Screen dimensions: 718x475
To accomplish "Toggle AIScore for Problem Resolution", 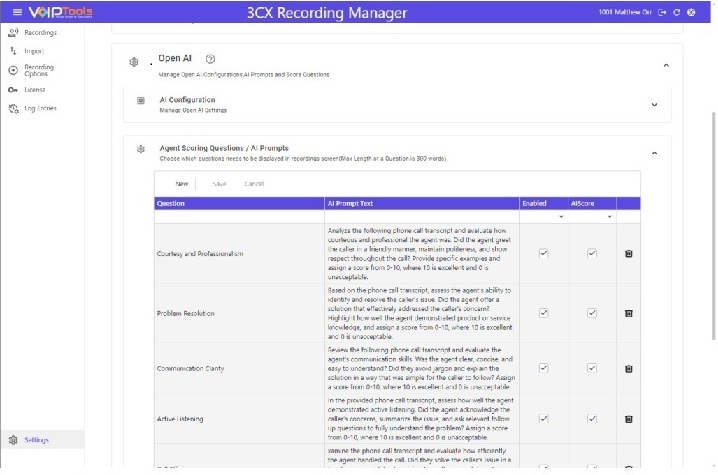I will coord(592,313).
